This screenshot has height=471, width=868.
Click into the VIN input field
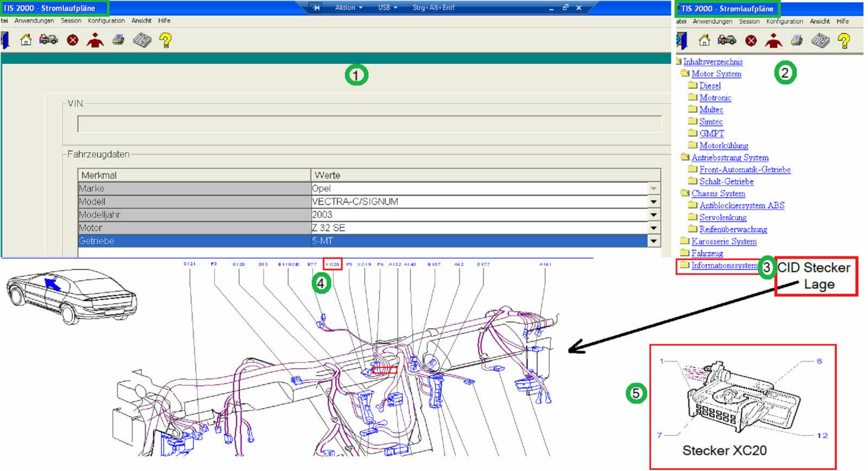pyautogui.click(x=369, y=124)
